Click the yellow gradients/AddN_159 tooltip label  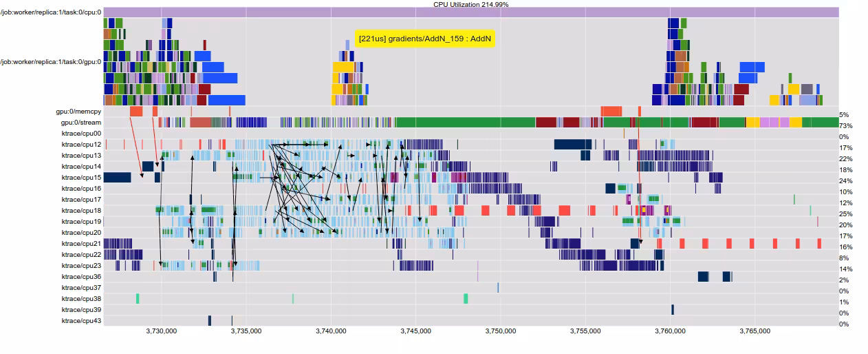tap(425, 39)
